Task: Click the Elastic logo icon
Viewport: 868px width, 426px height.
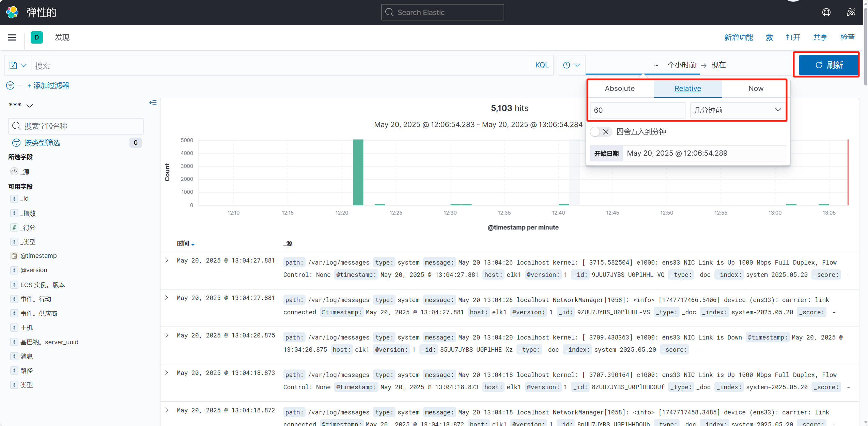Action: (x=12, y=12)
